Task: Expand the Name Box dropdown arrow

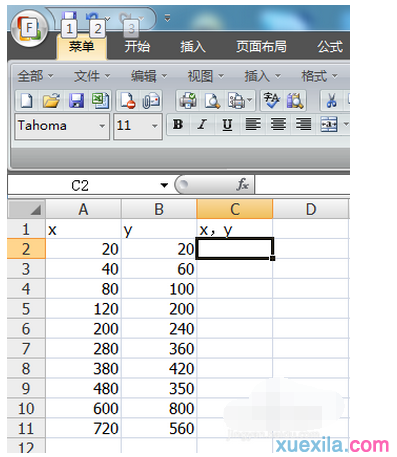Action: point(164,185)
